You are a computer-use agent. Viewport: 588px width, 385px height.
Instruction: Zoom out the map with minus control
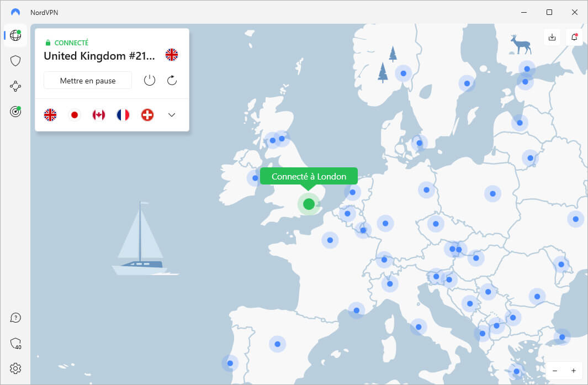tap(554, 371)
